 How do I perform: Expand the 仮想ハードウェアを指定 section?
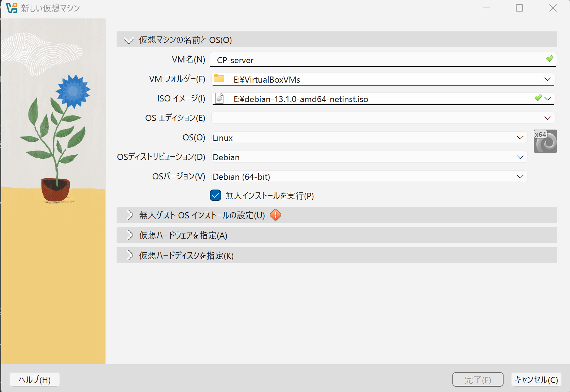click(336, 235)
